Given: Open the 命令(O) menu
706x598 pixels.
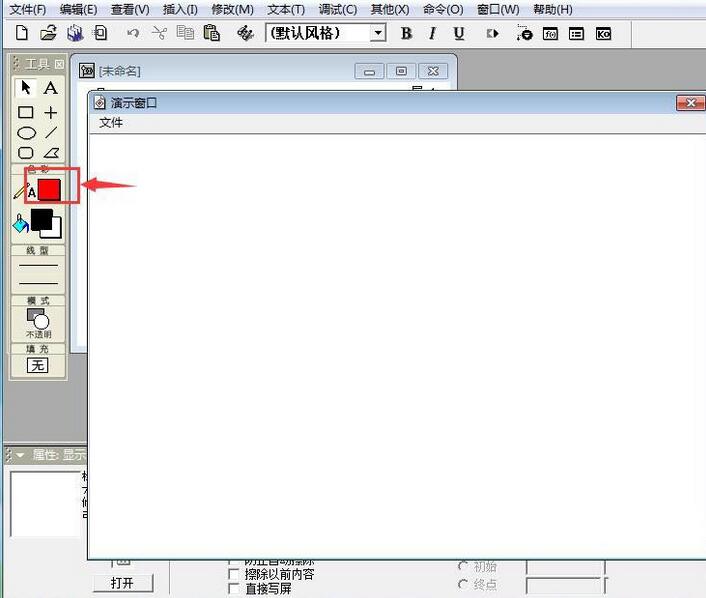Looking at the screenshot, I should [443, 9].
